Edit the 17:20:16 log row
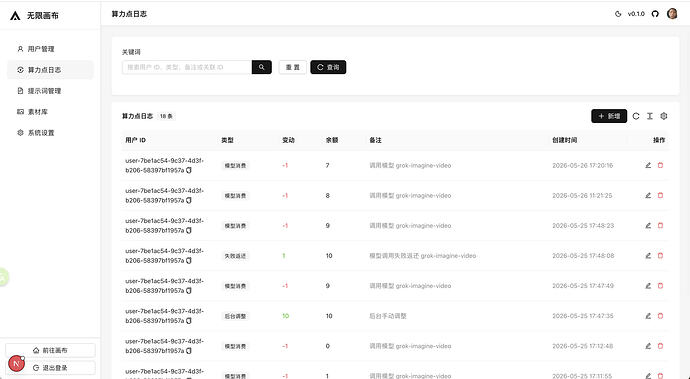The height and width of the screenshot is (379, 690). pos(648,166)
